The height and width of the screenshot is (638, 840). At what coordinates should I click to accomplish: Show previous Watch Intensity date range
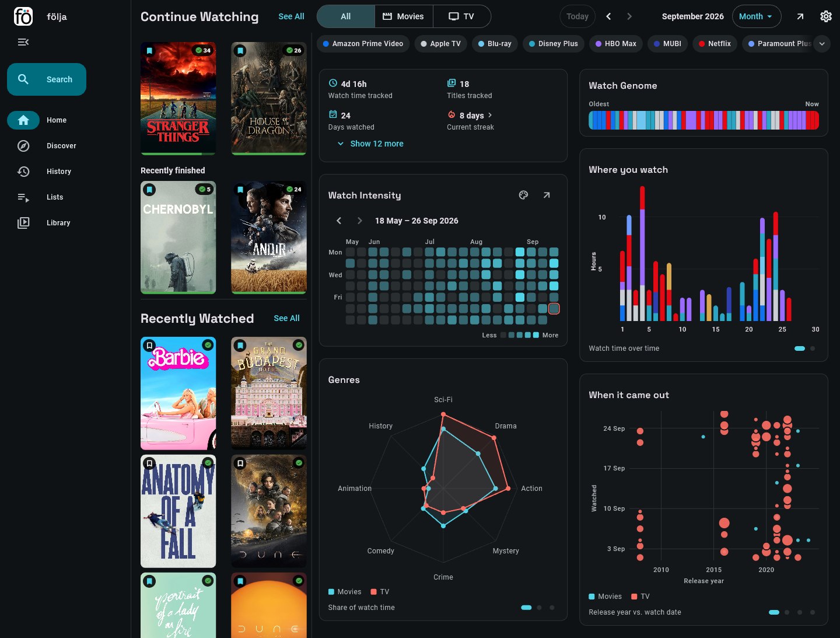[x=339, y=221]
